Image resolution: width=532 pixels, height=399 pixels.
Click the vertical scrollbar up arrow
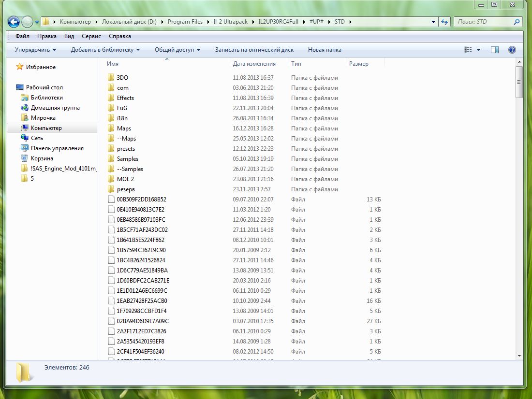519,62
